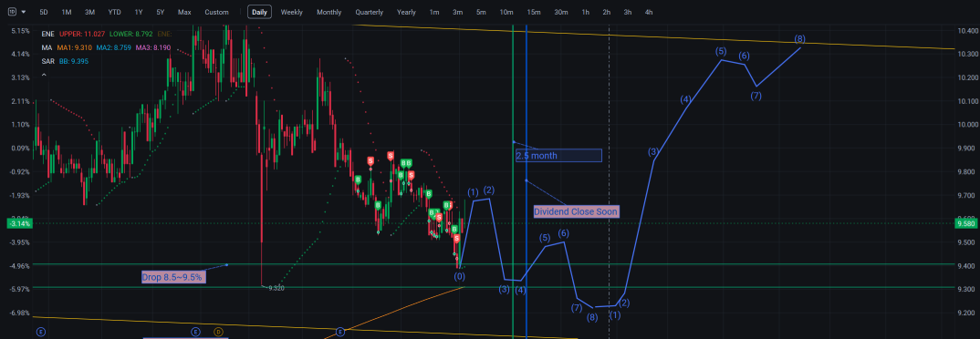Viewport: 980px width, 339px height.
Task: Choose the 4h interval
Action: 649,12
